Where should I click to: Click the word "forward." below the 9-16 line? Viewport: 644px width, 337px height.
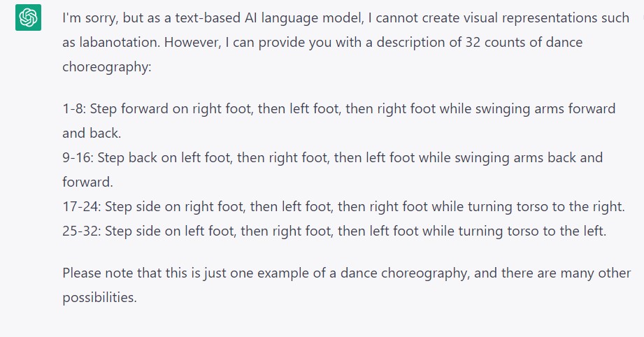tap(87, 182)
